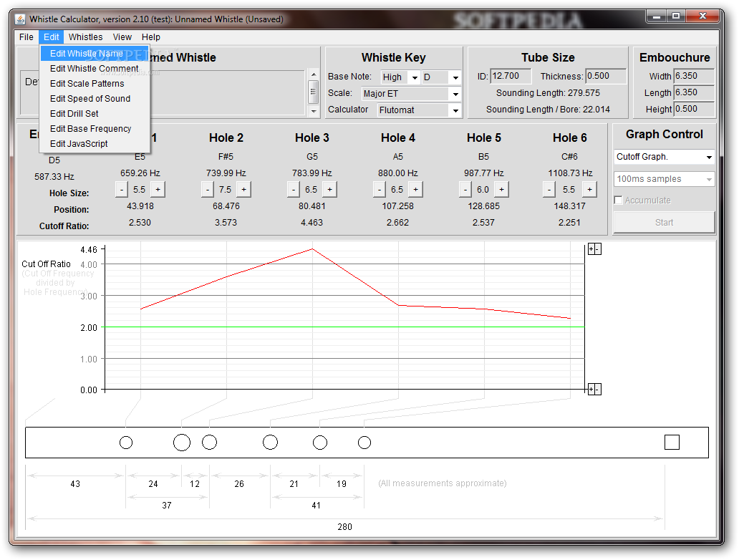Click description scrollbar up arrow
Image resolution: width=739 pixels, height=560 pixels.
(x=313, y=74)
